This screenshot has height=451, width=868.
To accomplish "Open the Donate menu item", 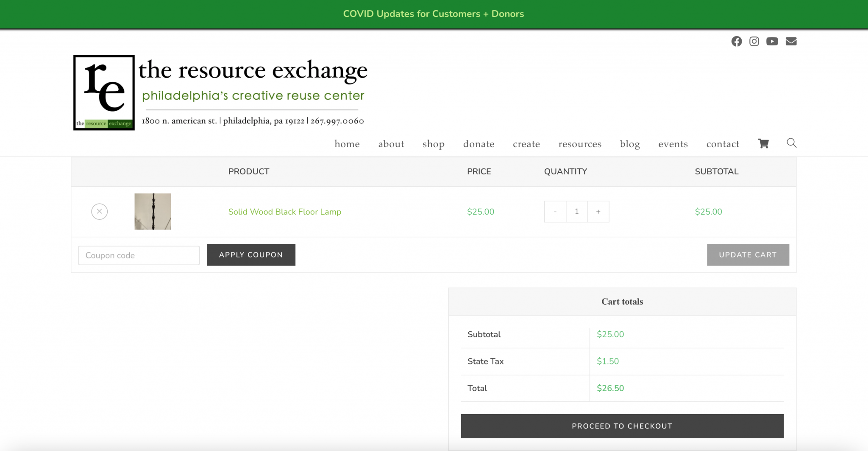I will 479,144.
